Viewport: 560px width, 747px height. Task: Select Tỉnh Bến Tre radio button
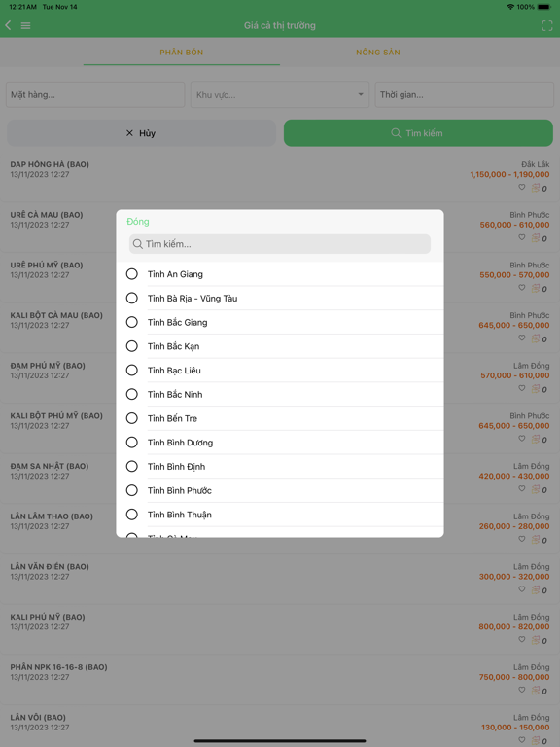pyautogui.click(x=132, y=418)
